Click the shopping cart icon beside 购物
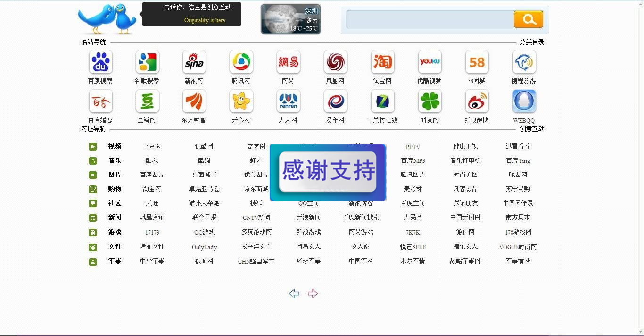This screenshot has height=336, width=644. (93, 189)
